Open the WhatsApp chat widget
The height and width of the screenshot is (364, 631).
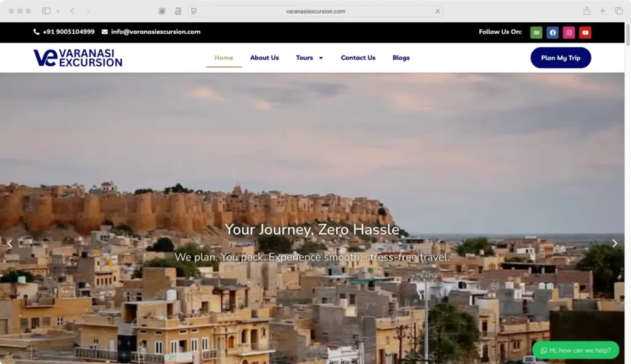576,350
